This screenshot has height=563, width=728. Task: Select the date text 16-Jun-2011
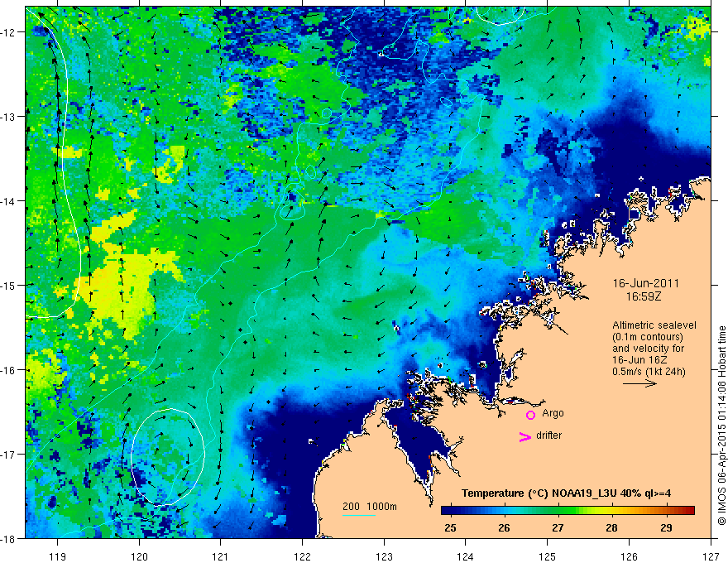[646, 283]
